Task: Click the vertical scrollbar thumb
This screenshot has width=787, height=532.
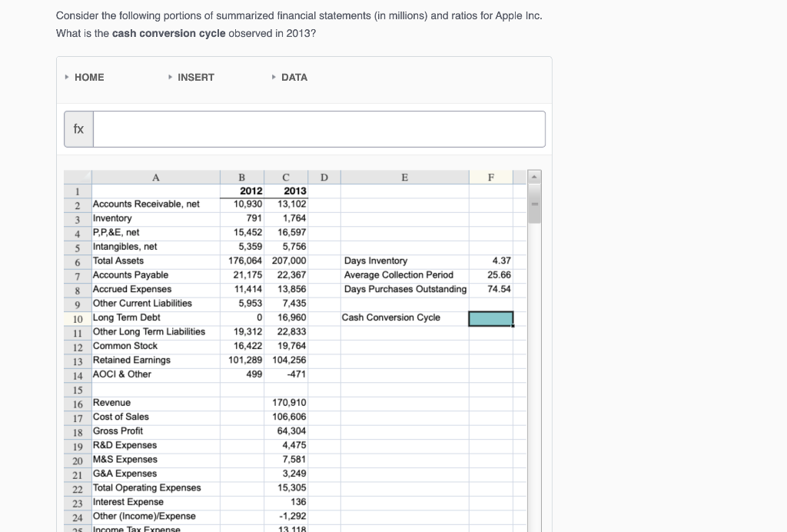Action: pyautogui.click(x=535, y=203)
